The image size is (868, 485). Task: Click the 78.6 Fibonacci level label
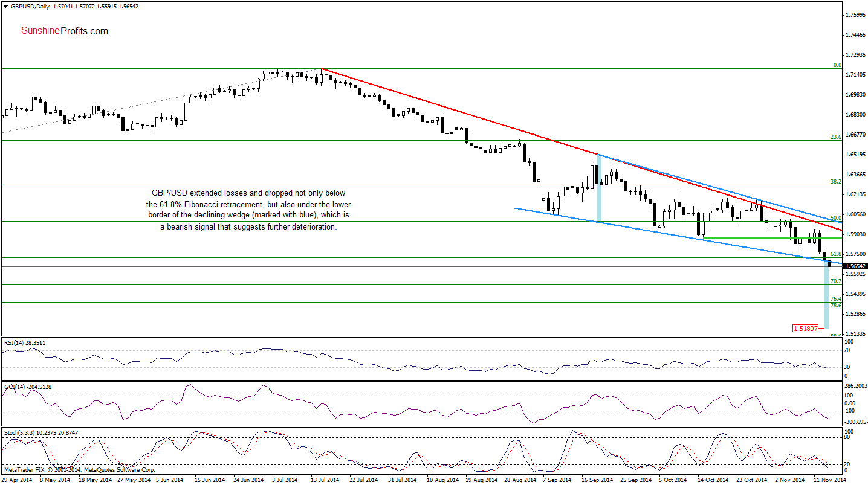tap(836, 306)
